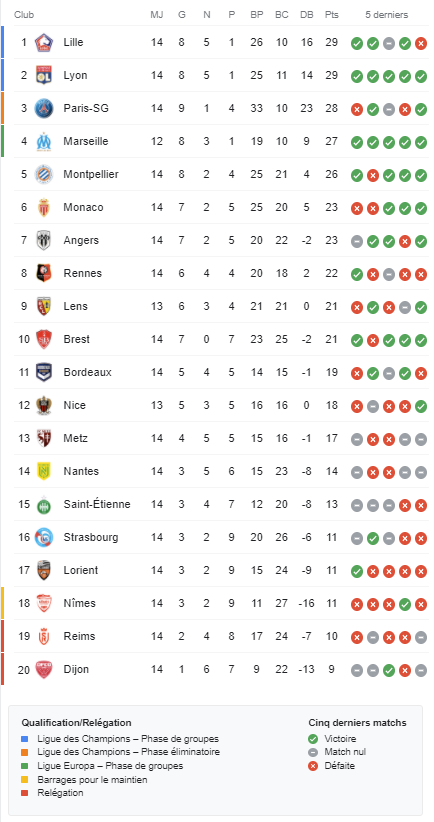Screen dimensions: 434x822
Task: Open the Nantes team name link
Action: click(81, 472)
